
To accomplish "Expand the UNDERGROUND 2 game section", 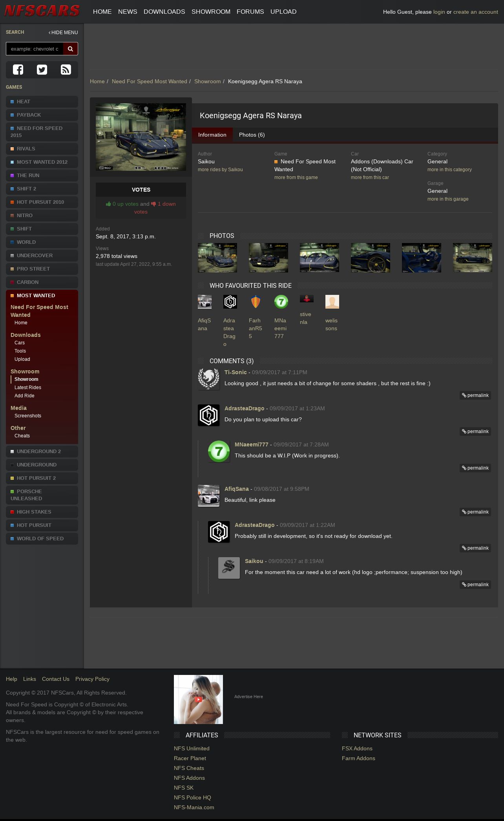I will pyautogui.click(x=42, y=452).
